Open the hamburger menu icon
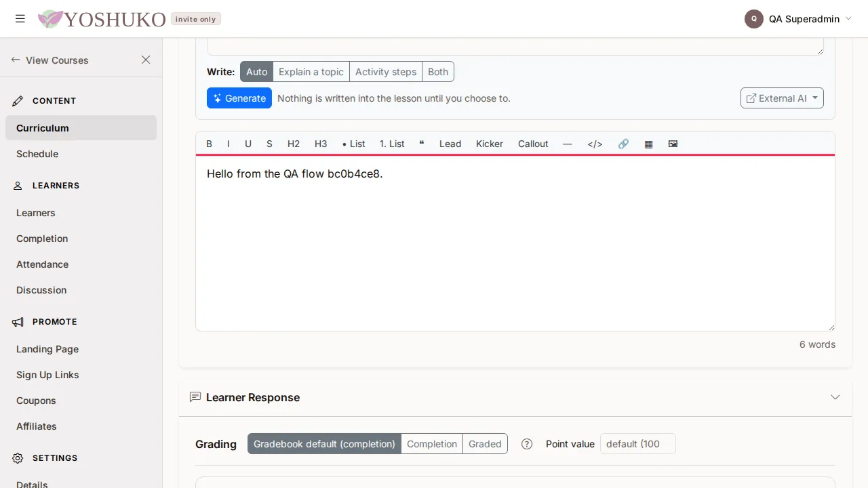868x488 pixels. coord(20,19)
